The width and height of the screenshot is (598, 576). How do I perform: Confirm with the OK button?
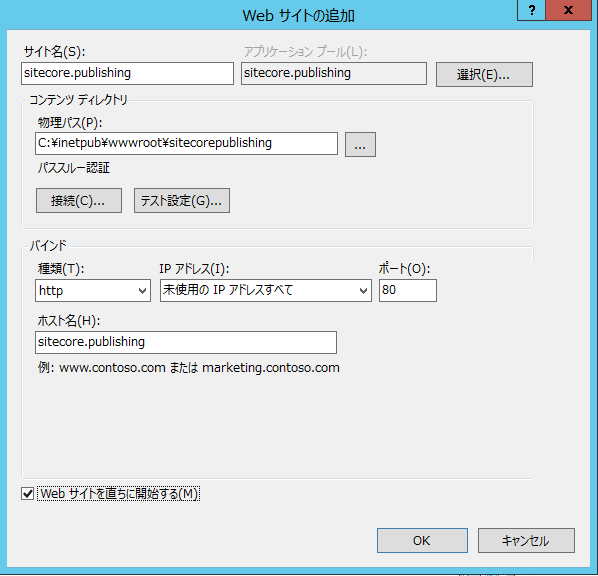point(422,541)
